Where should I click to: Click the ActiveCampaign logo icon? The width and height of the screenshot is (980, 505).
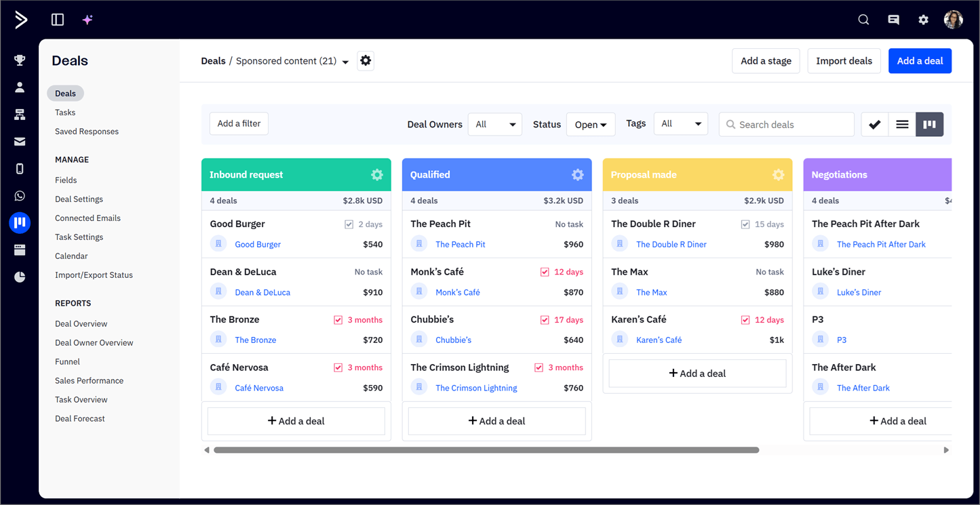pyautogui.click(x=21, y=20)
